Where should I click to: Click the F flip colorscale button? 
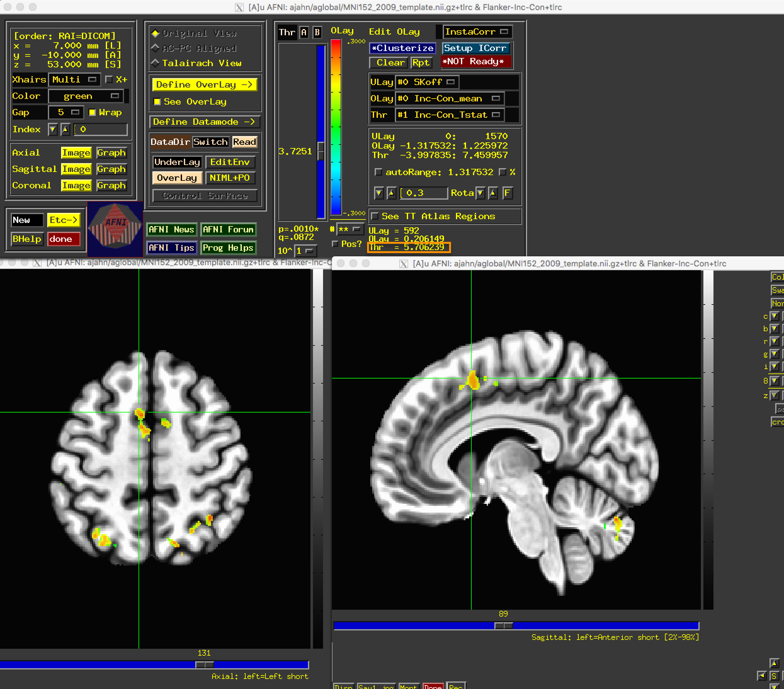coord(507,193)
